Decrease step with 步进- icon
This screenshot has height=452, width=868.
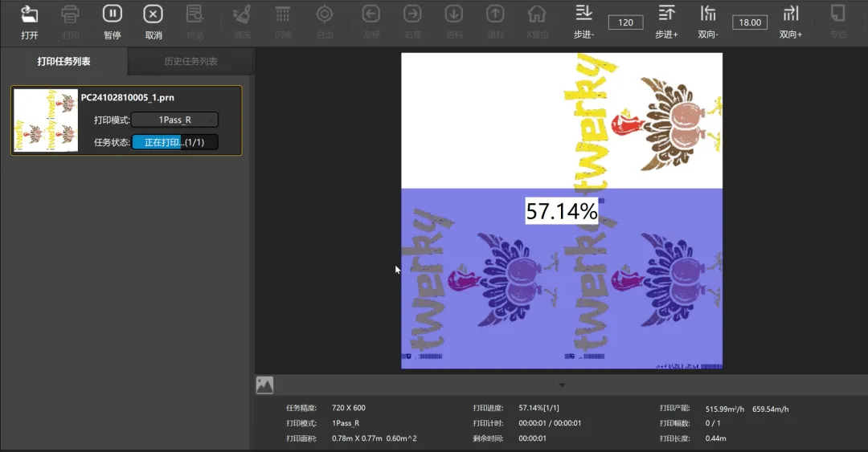pyautogui.click(x=583, y=14)
